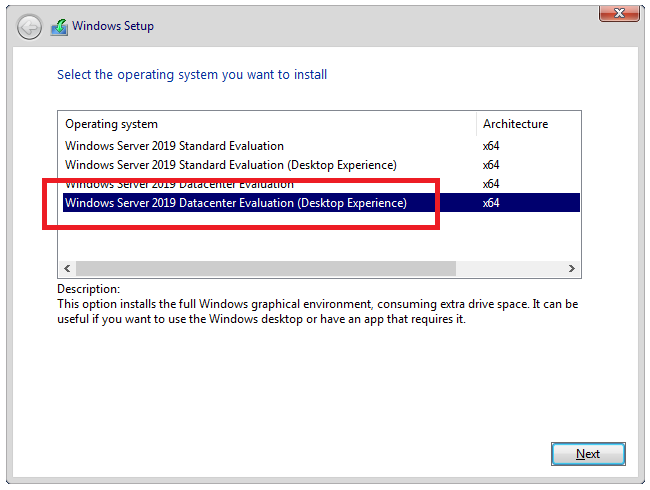The width and height of the screenshot is (650, 490).
Task: Click the Description label text
Action: tap(89, 289)
